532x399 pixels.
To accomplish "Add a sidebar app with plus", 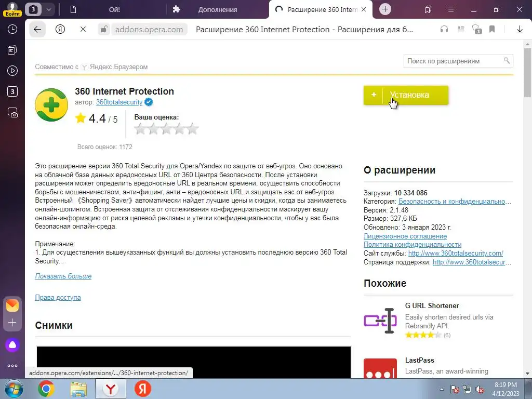I will [x=12, y=322].
